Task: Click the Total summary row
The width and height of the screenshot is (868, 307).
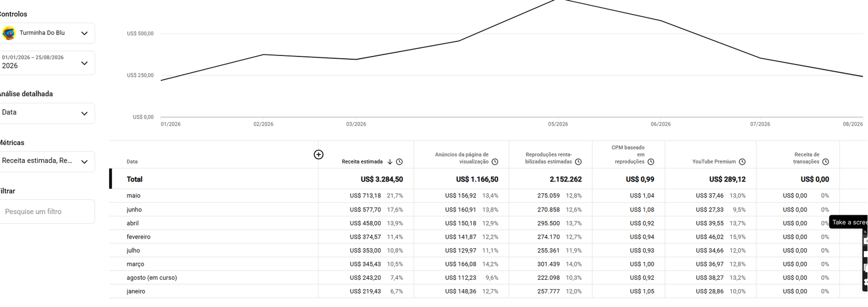Action: 488,179
